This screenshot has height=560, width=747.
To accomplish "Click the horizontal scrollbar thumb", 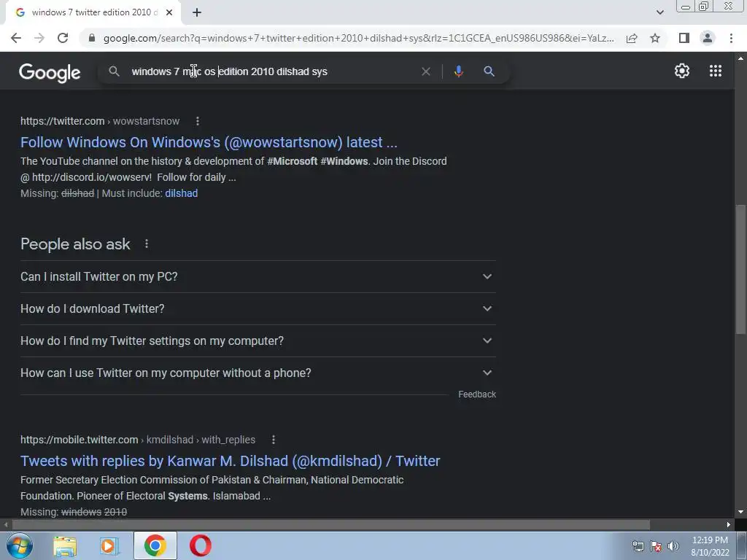I will [330, 524].
